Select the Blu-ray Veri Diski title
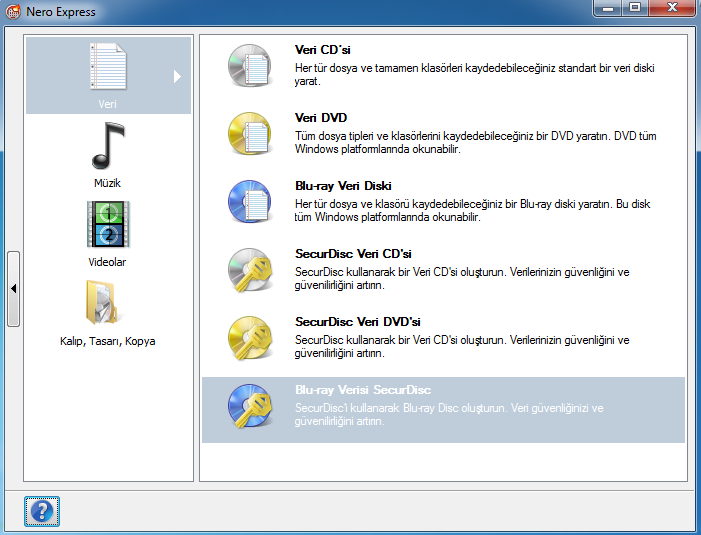701x535 pixels. [x=343, y=186]
